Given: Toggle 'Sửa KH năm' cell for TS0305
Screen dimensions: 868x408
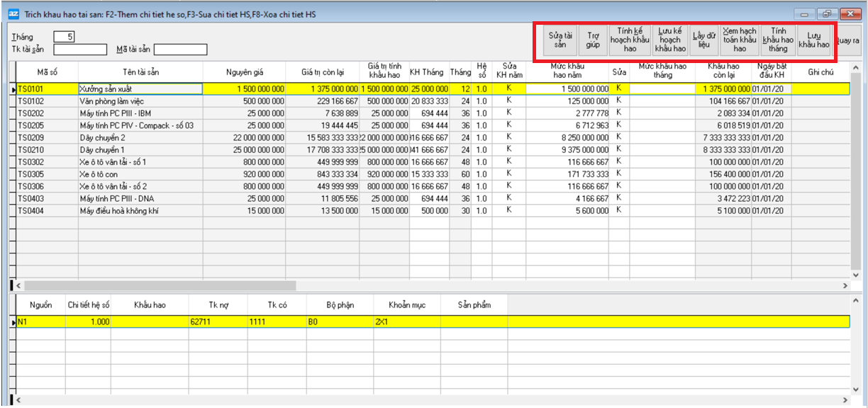Looking at the screenshot, I should coord(508,174).
